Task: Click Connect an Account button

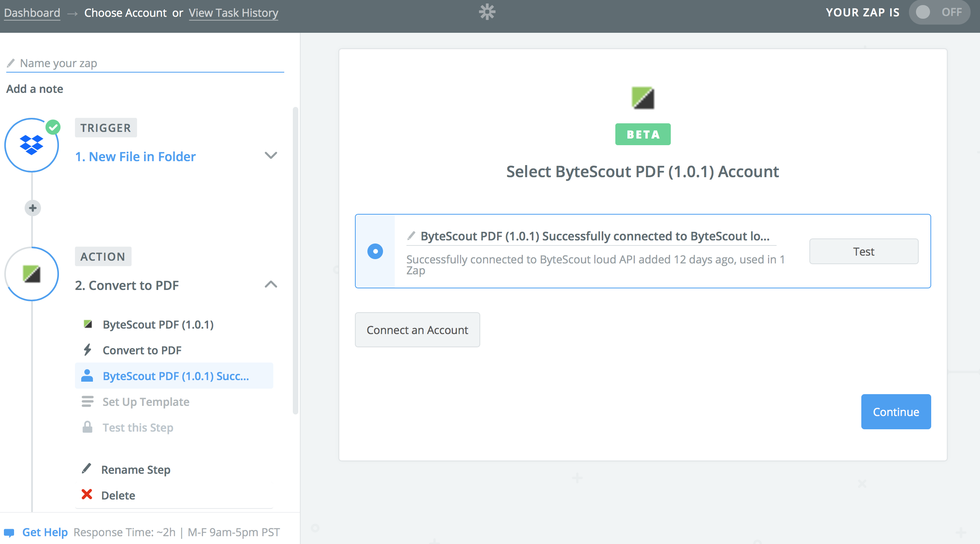Action: 418,329
